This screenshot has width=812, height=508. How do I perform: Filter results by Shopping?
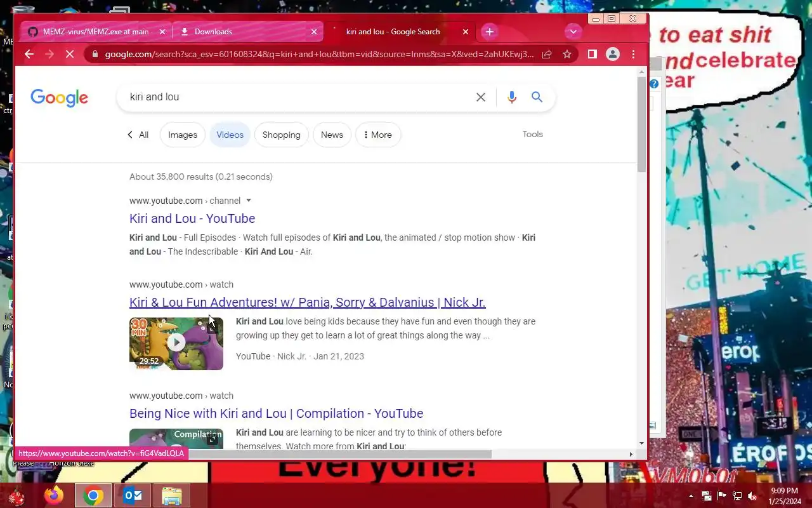pos(281,135)
